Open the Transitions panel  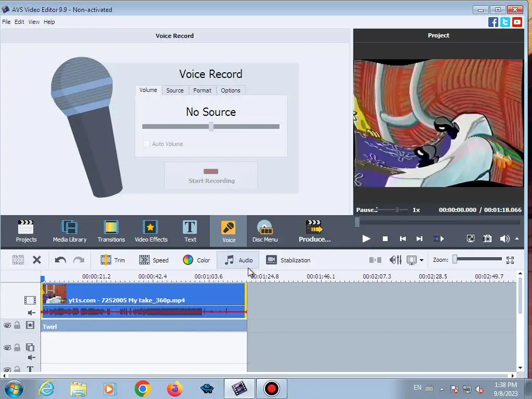pos(111,231)
